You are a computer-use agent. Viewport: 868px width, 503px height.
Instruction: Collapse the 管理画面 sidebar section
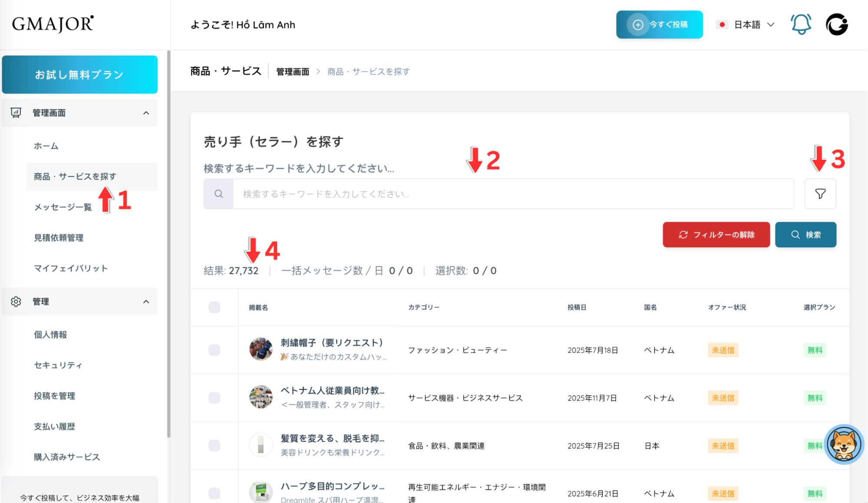pos(146,113)
